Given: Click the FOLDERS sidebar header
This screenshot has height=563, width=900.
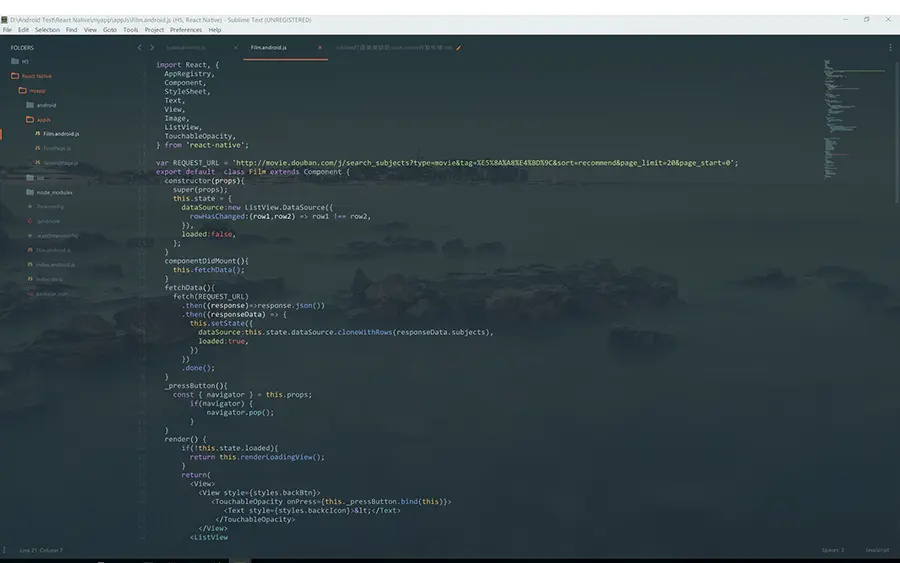Looking at the screenshot, I should (22, 48).
